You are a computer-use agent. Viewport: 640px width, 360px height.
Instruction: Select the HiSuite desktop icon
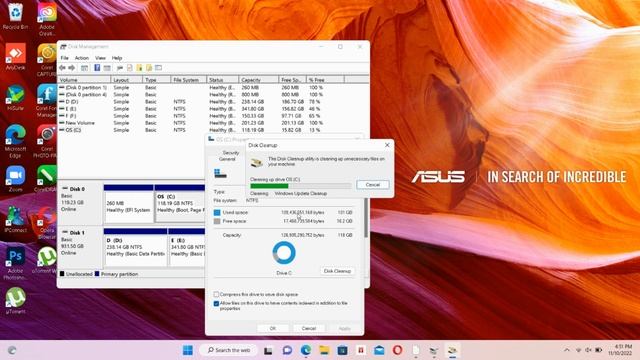click(x=16, y=98)
